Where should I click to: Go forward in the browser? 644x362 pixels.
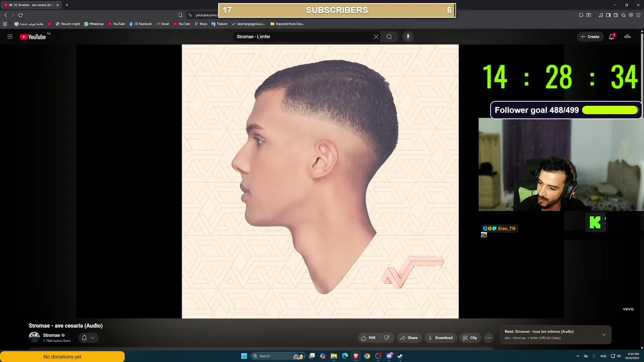pos(13,15)
